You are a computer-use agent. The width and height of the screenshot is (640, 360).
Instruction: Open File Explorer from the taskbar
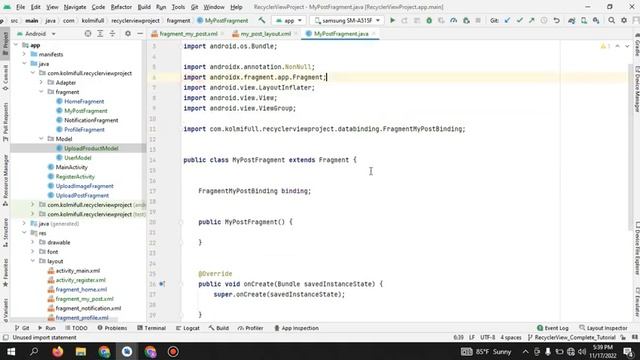pos(81,351)
